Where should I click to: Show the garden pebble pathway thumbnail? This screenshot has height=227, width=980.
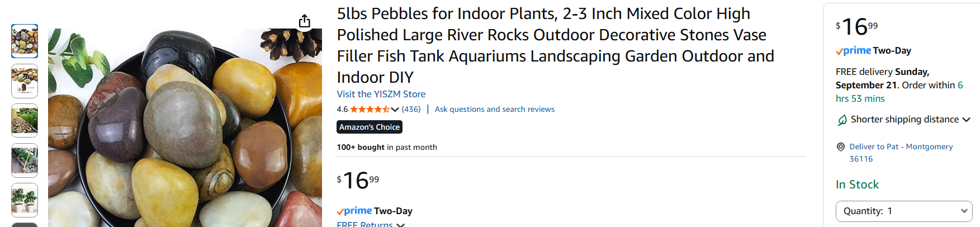point(25,120)
